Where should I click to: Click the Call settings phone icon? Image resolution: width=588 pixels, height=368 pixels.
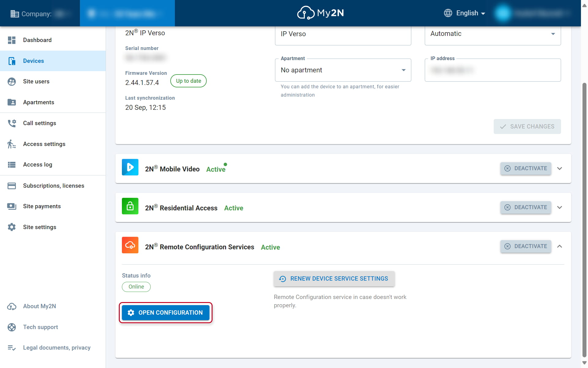click(x=12, y=123)
